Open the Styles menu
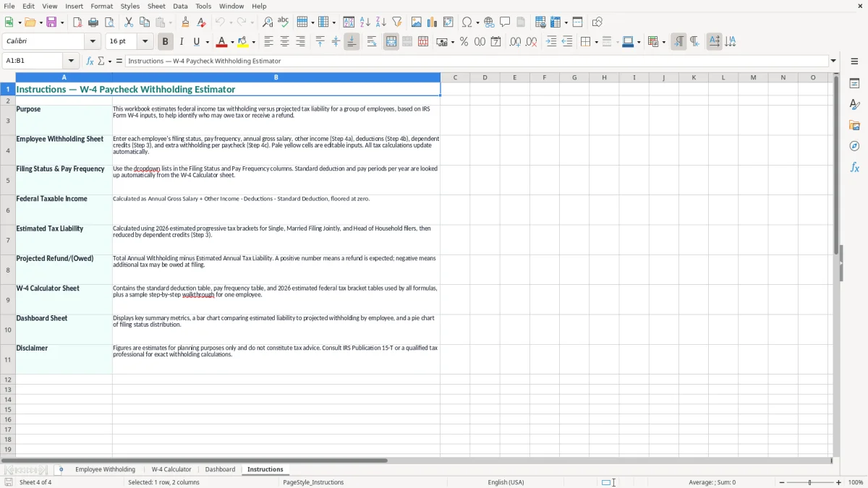 point(130,6)
